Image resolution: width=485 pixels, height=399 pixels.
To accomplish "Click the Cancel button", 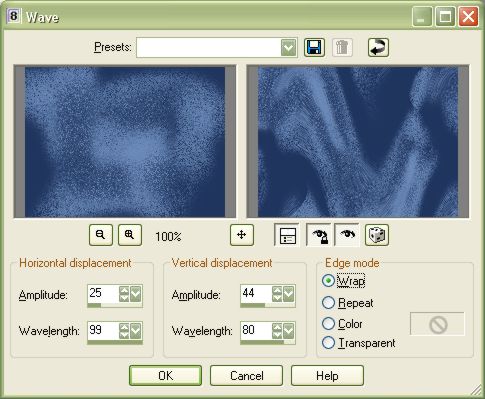I will (246, 376).
